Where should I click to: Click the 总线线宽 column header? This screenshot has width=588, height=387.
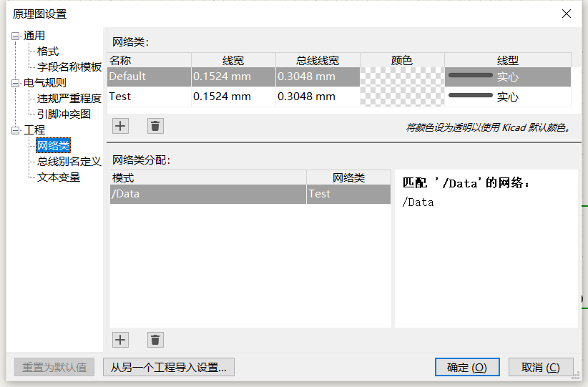point(318,60)
